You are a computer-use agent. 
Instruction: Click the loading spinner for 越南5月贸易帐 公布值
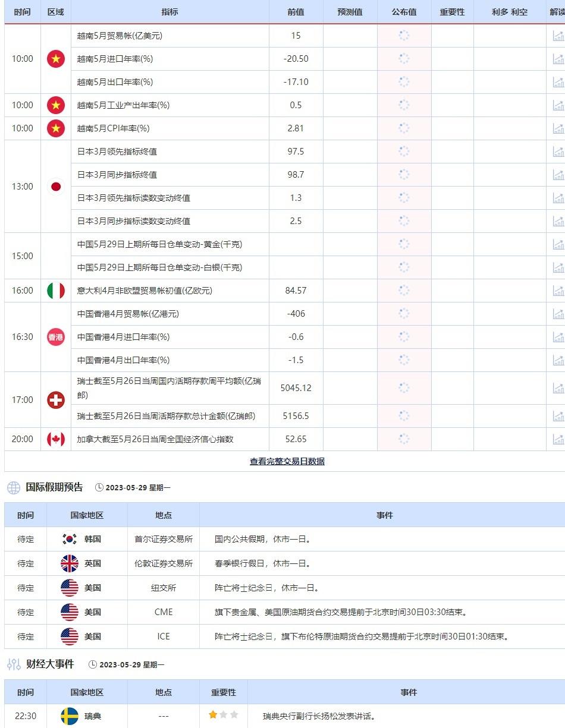click(404, 36)
